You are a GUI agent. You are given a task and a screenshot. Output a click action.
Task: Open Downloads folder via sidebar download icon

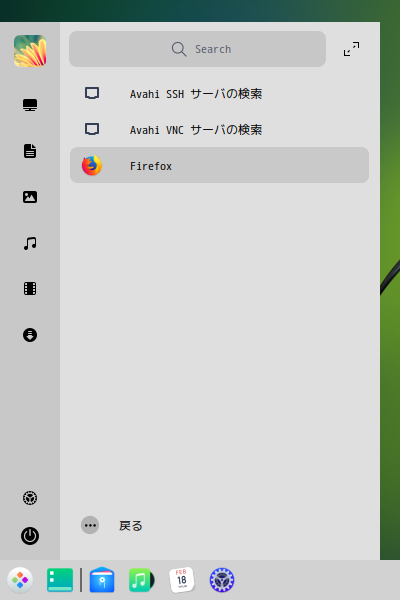tap(30, 335)
